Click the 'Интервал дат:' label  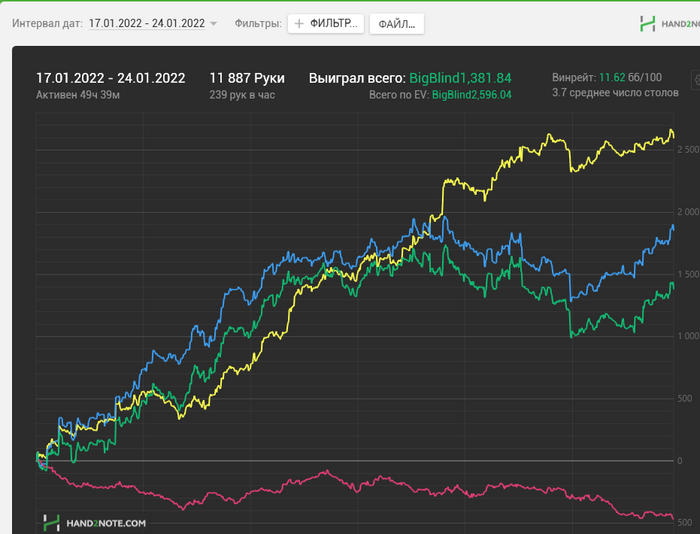pyautogui.click(x=47, y=23)
